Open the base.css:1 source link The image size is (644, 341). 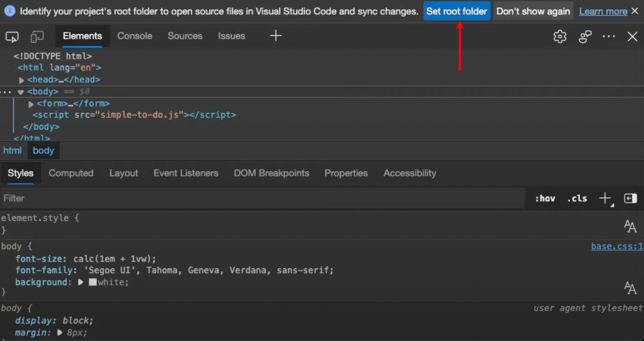[x=617, y=247]
